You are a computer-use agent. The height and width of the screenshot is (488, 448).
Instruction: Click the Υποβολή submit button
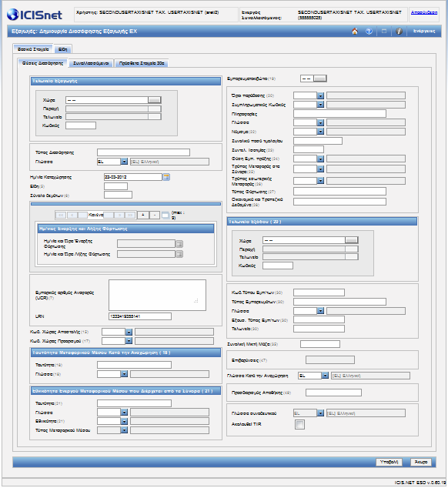pos(389,462)
